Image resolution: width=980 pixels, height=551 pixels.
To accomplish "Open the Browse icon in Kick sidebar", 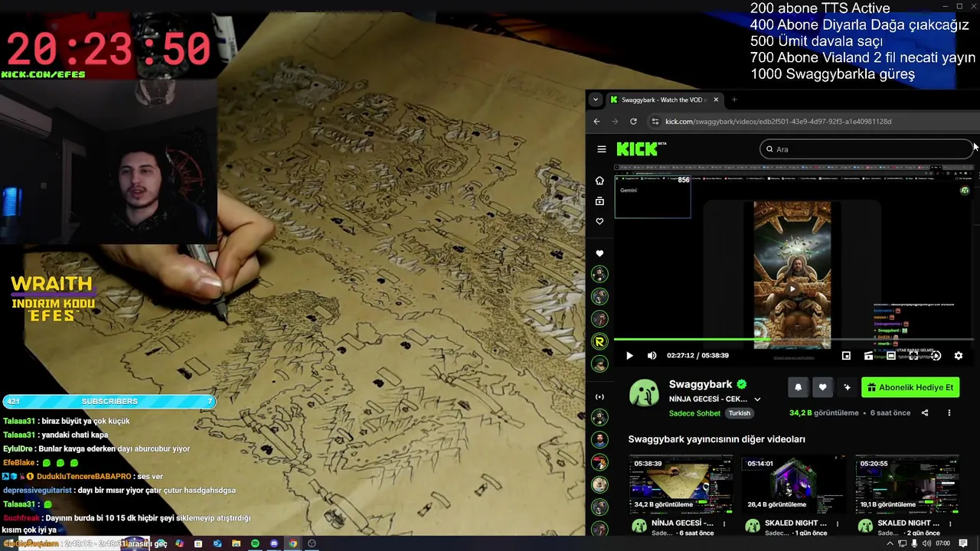I will [599, 201].
